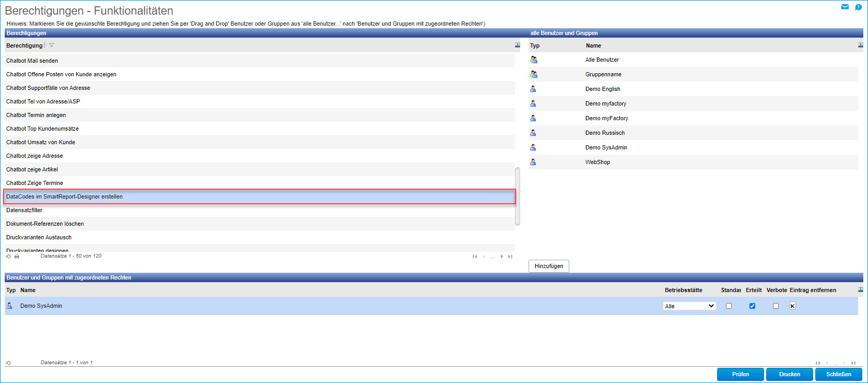Click the column settings icon in Berechtigungen header
This screenshot has width=868, height=383.
[517, 45]
